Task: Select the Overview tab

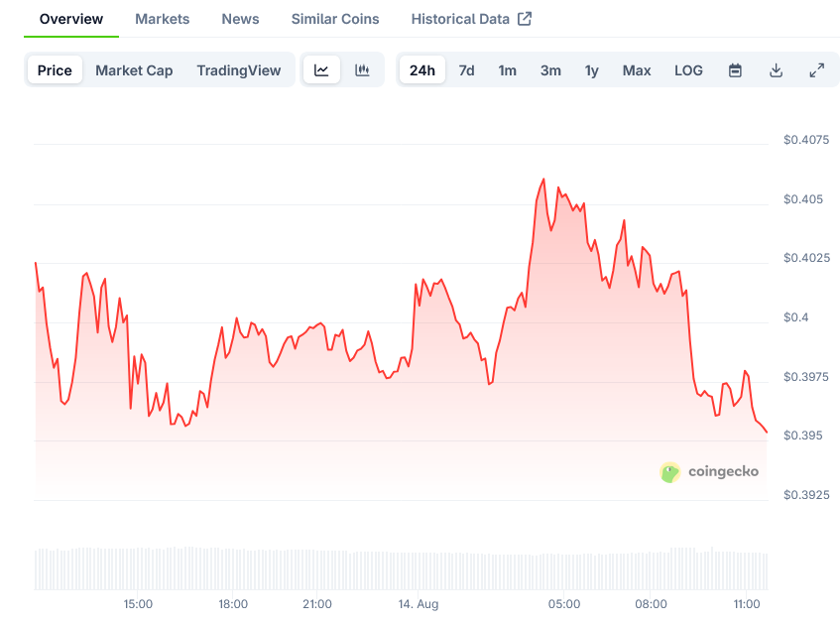Action: click(71, 19)
